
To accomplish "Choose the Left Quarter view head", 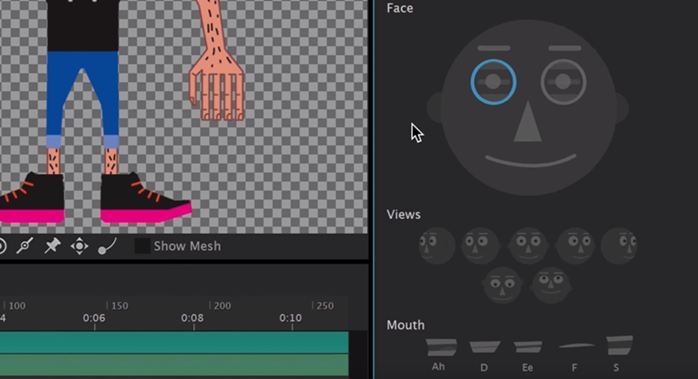I will 480,246.
